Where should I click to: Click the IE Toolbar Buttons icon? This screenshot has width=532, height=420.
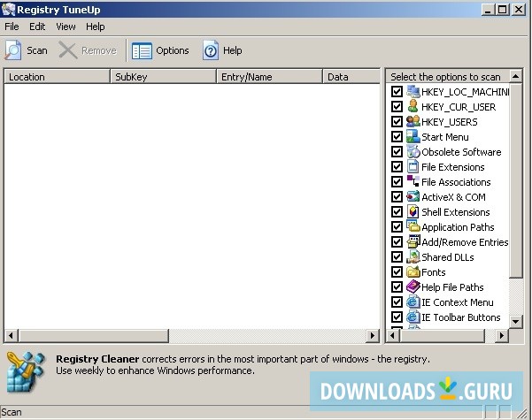(412, 317)
